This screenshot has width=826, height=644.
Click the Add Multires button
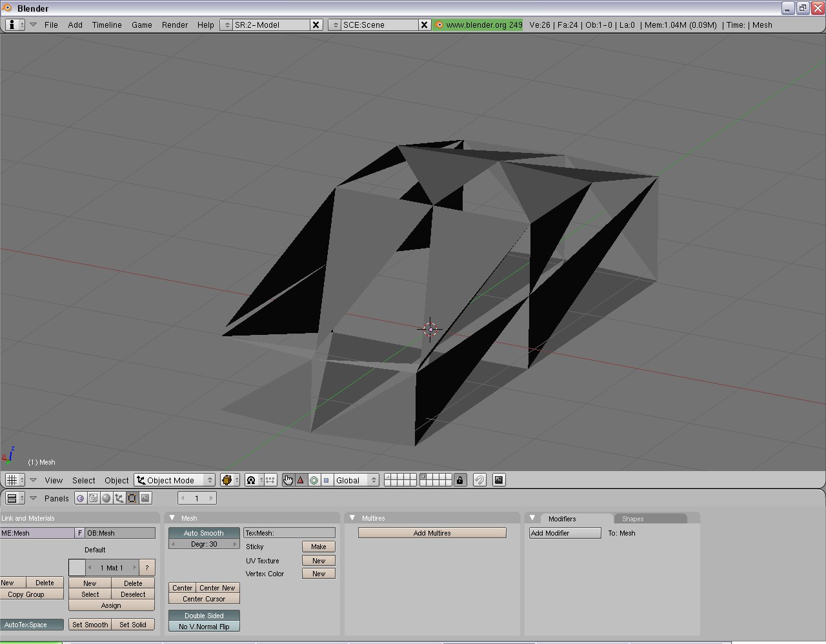point(432,533)
